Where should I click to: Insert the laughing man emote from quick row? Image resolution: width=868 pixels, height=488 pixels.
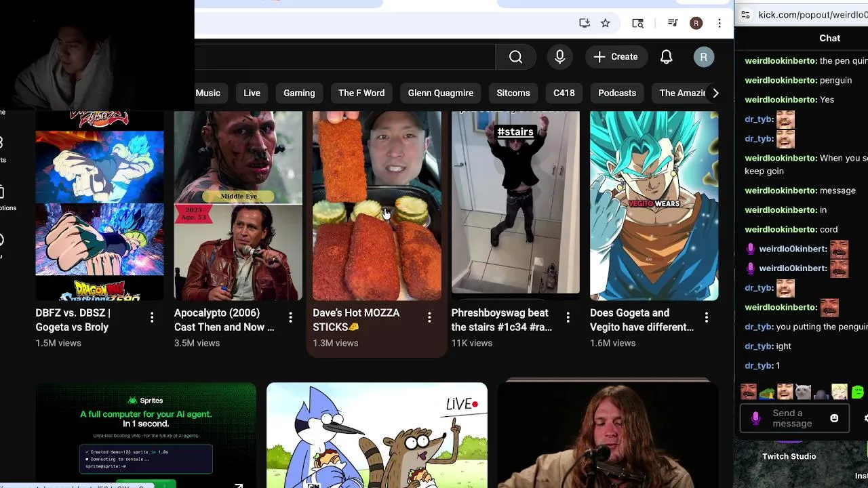(x=749, y=392)
